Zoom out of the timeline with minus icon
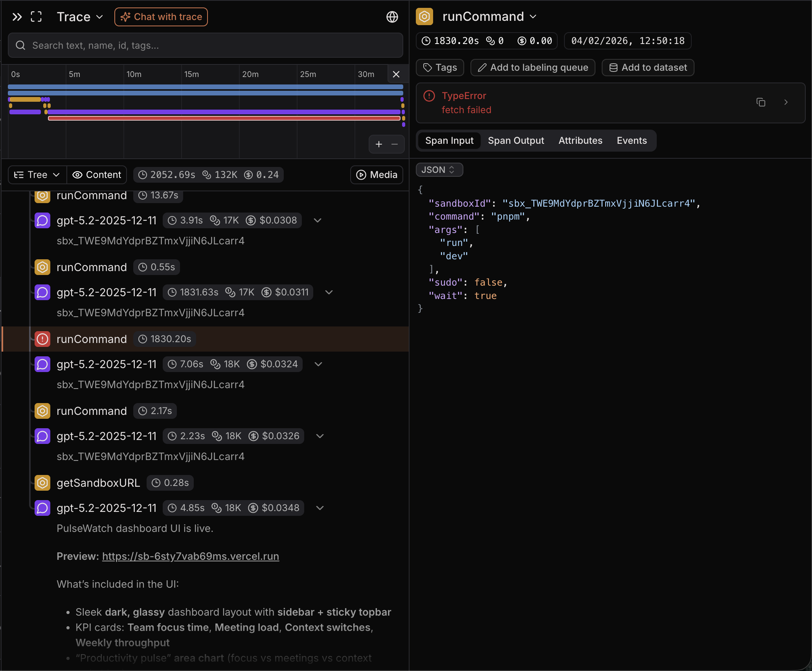This screenshot has width=812, height=671. 395,144
